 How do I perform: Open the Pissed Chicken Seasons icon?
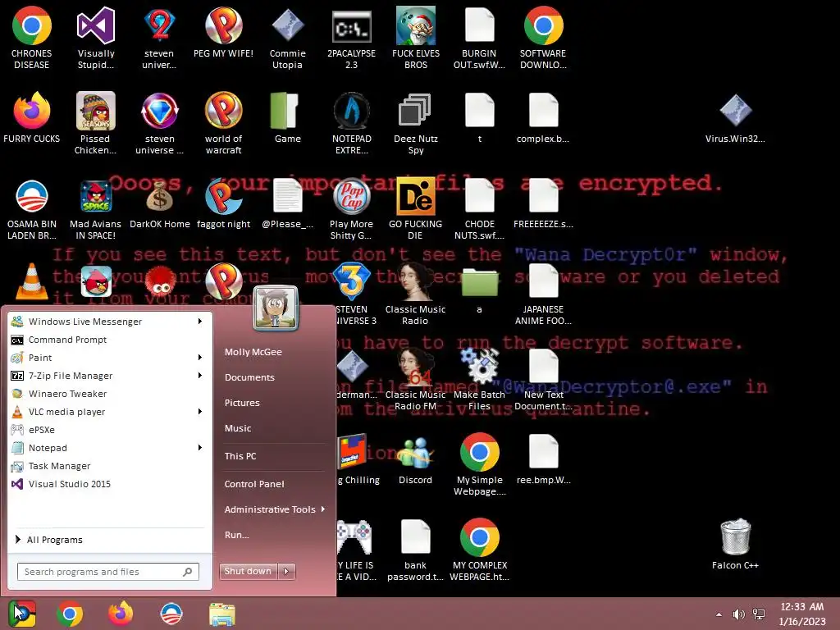[95, 123]
